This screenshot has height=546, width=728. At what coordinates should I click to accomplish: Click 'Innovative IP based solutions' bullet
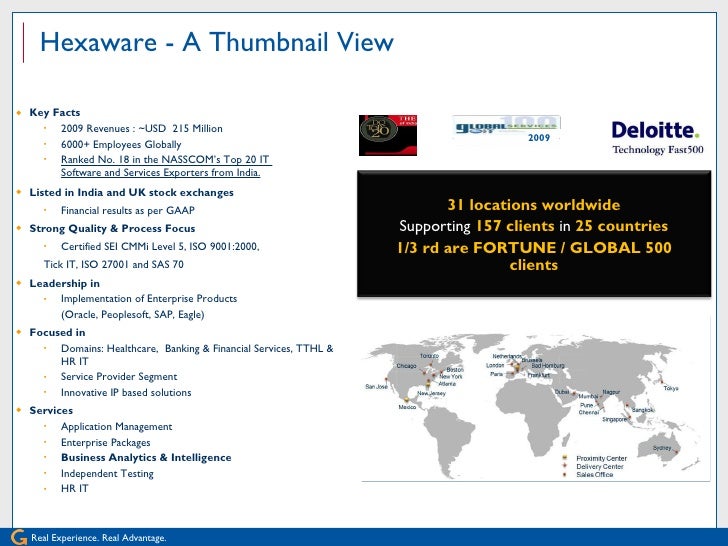coord(126,392)
